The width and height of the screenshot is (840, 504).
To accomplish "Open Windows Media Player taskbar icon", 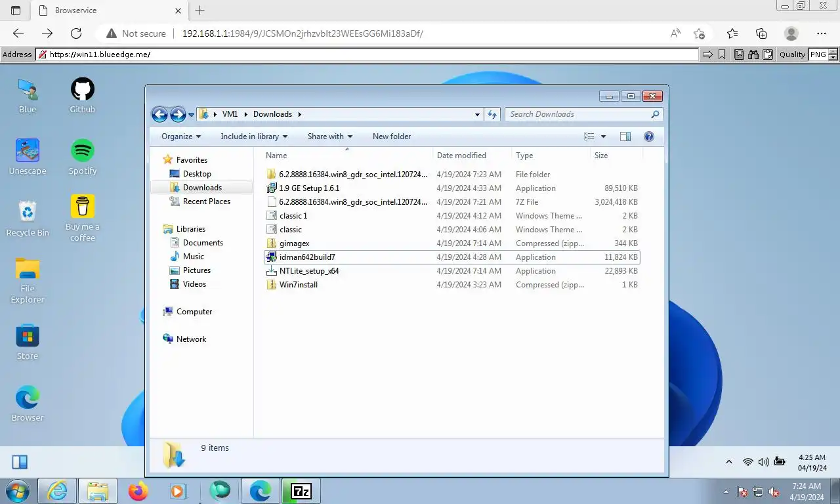I will (x=178, y=491).
